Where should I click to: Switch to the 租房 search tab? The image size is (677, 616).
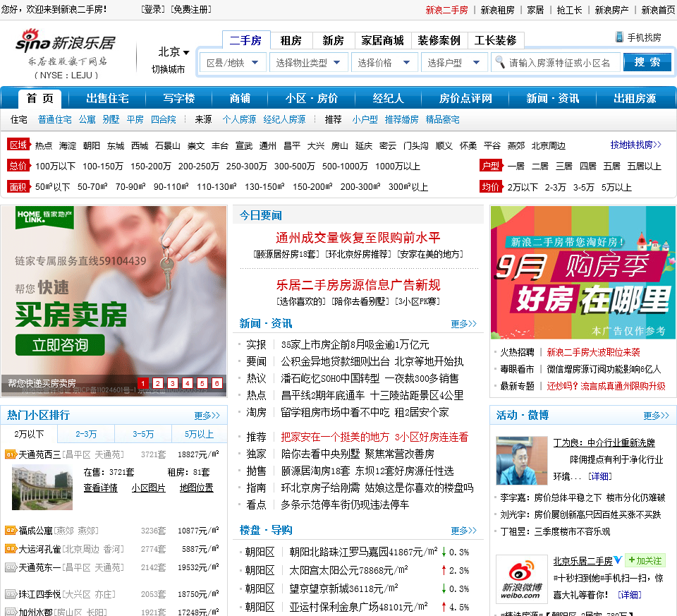coord(291,41)
